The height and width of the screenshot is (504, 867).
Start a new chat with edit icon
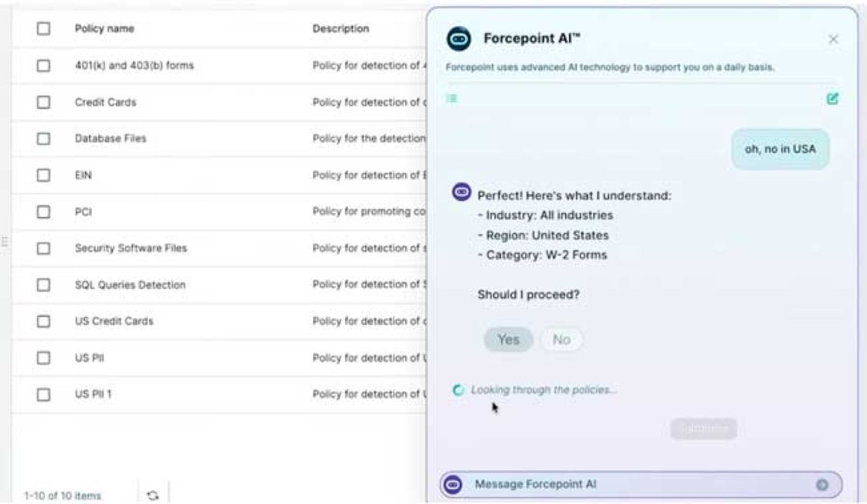pos(833,99)
